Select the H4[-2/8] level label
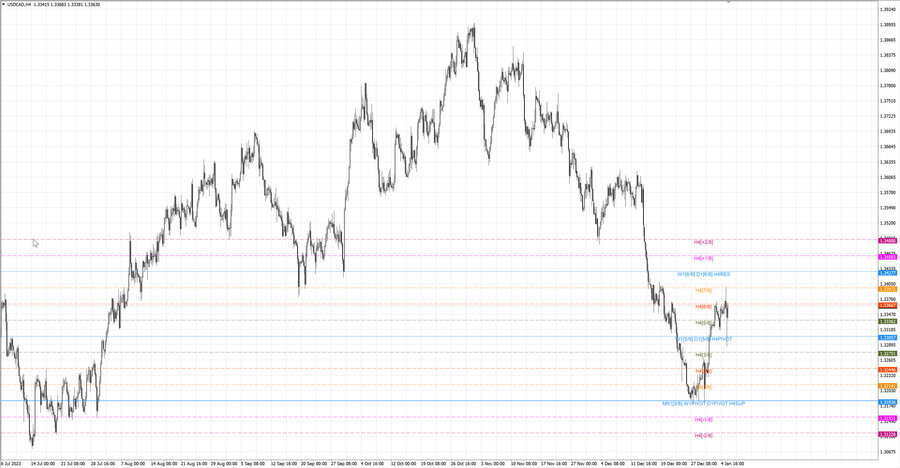The height and width of the screenshot is (468, 900). [704, 436]
